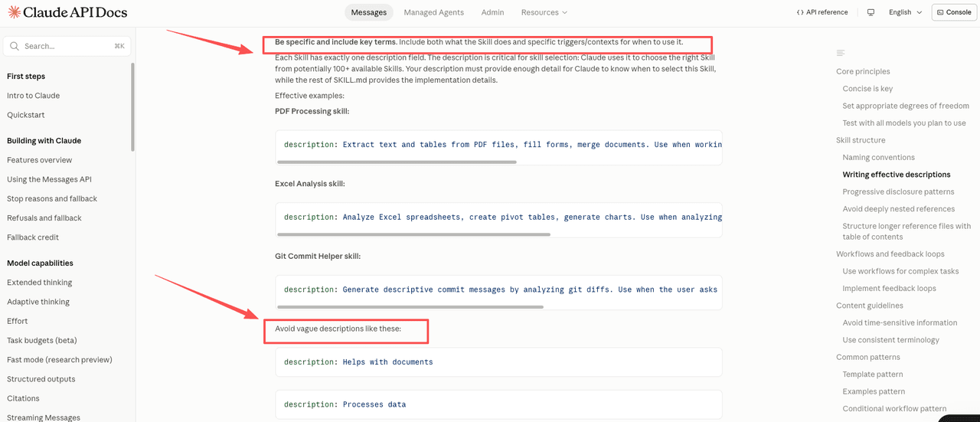Jump to Examples pattern section
This screenshot has width=980, height=422.
coord(874,391)
